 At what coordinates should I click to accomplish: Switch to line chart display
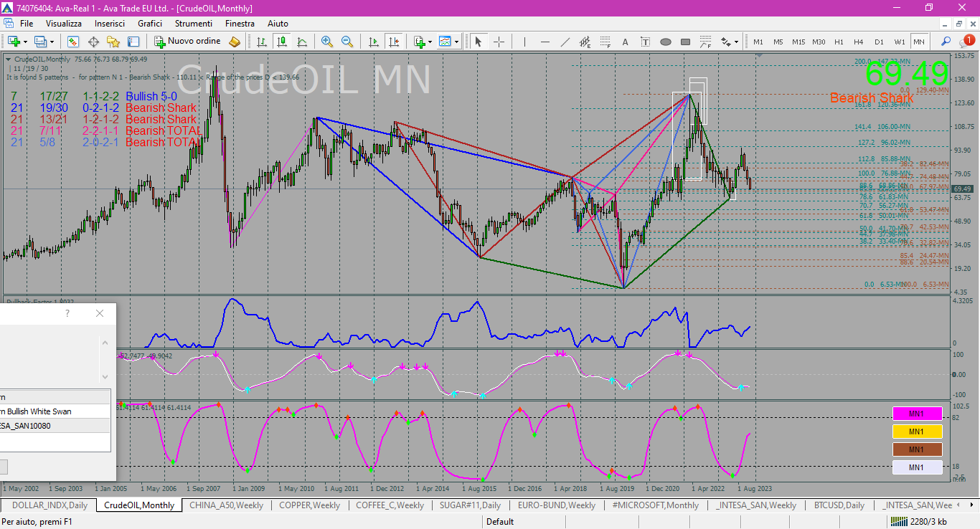302,42
